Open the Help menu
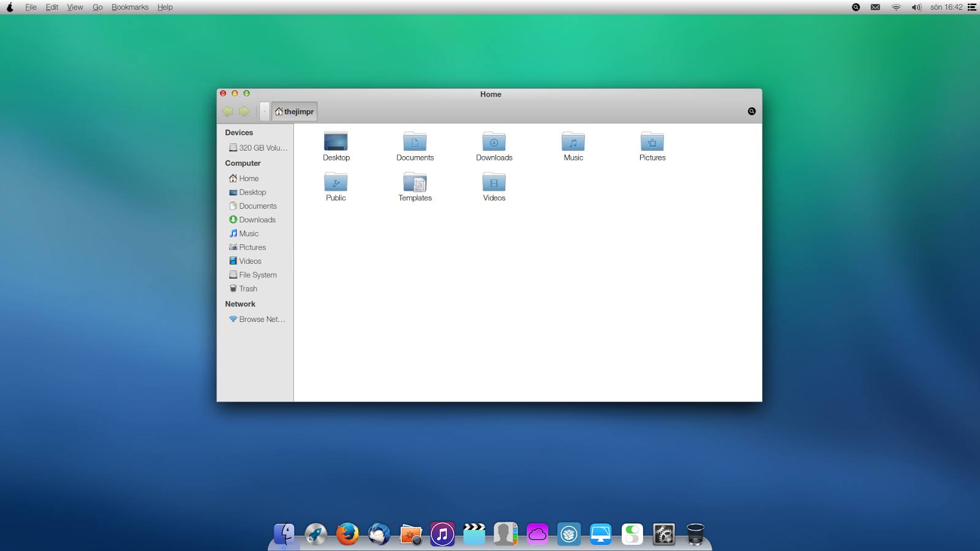 coord(165,7)
